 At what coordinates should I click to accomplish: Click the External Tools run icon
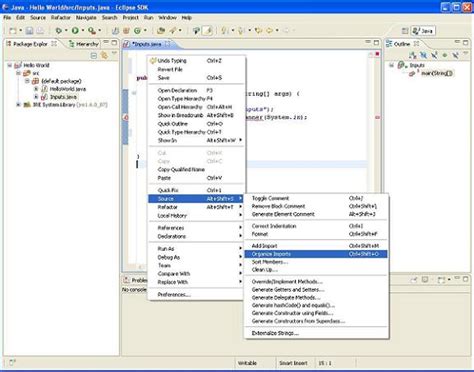pos(92,31)
